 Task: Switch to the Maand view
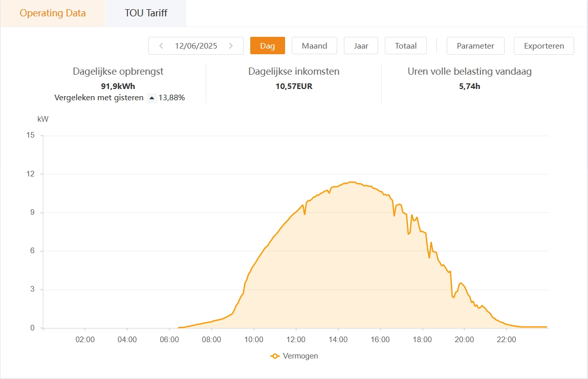pos(314,46)
